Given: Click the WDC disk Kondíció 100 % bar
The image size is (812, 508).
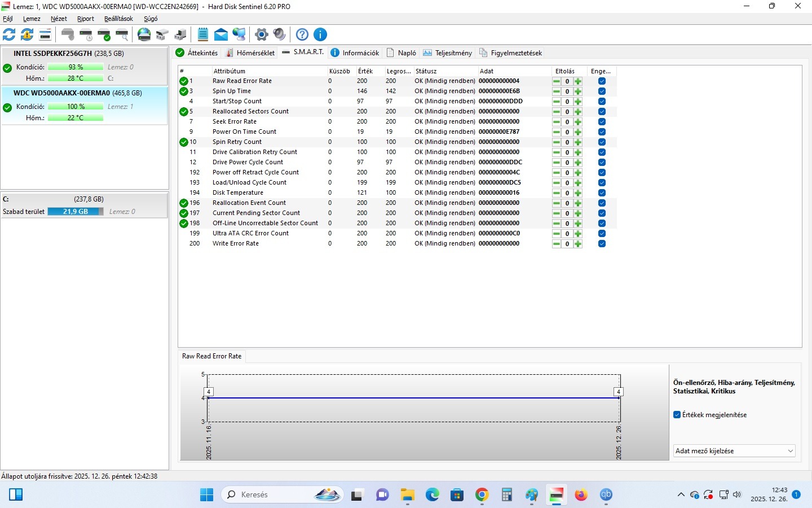Looking at the screenshot, I should [x=76, y=107].
